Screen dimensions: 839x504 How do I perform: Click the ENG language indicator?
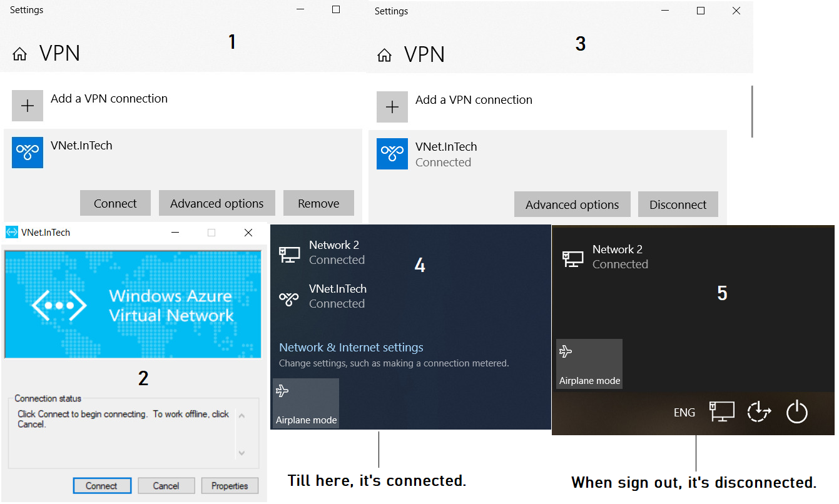pyautogui.click(x=684, y=412)
